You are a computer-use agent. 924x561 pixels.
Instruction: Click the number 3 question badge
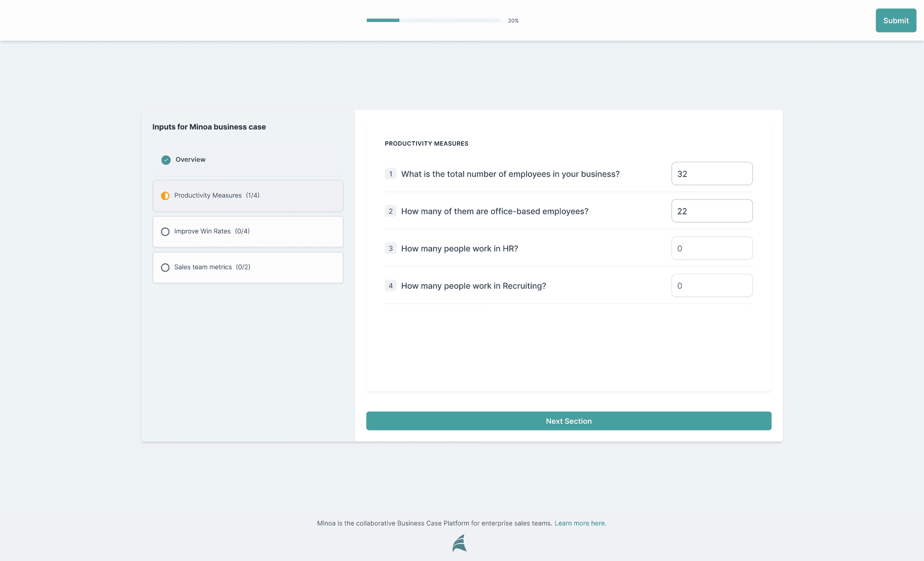tap(390, 248)
